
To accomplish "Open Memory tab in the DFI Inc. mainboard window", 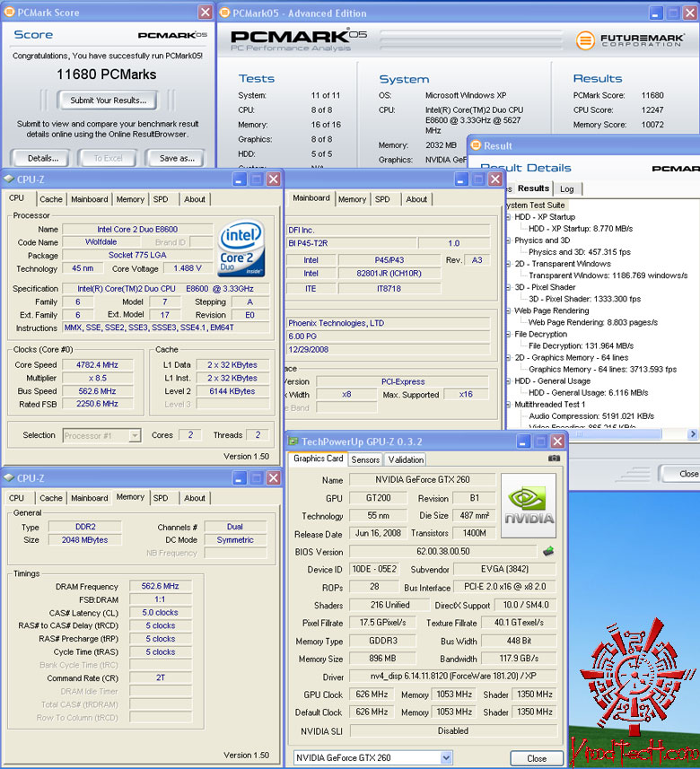I will tap(352, 199).
